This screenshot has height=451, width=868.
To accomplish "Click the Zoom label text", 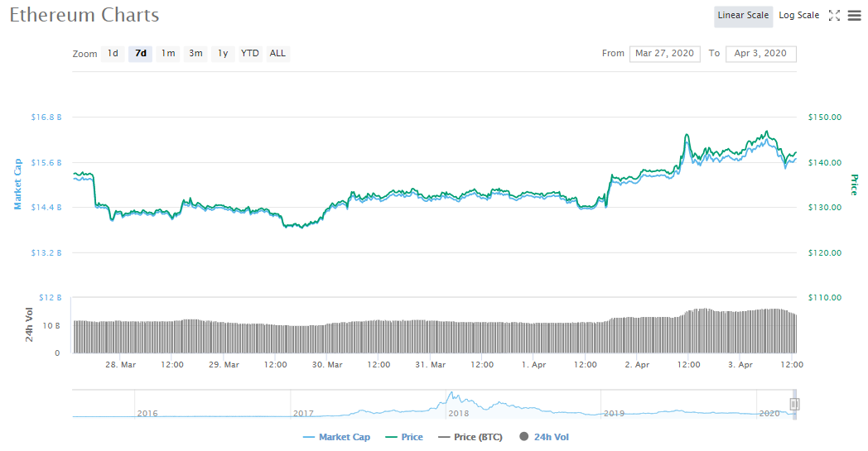I will click(84, 54).
